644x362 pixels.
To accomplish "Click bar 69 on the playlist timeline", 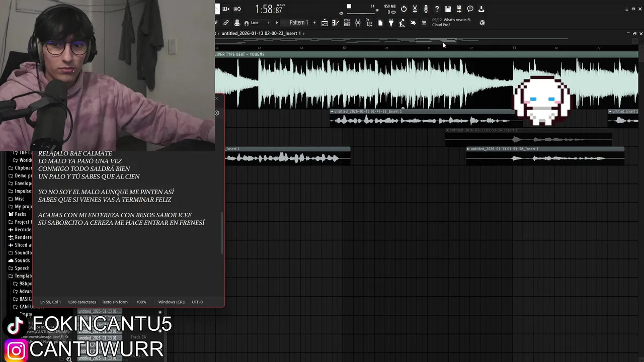I will pos(345,48).
